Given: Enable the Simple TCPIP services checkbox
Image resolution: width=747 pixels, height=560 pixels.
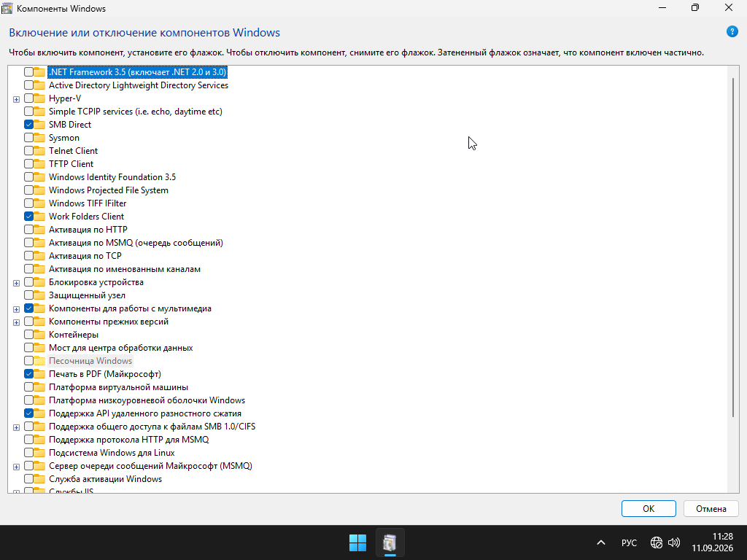Looking at the screenshot, I should (x=28, y=112).
